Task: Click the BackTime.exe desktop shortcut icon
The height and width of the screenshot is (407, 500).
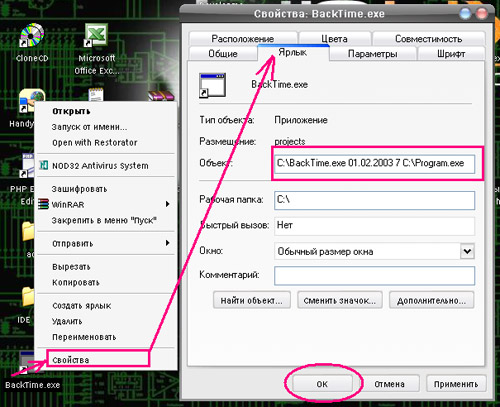Action: click(x=26, y=363)
